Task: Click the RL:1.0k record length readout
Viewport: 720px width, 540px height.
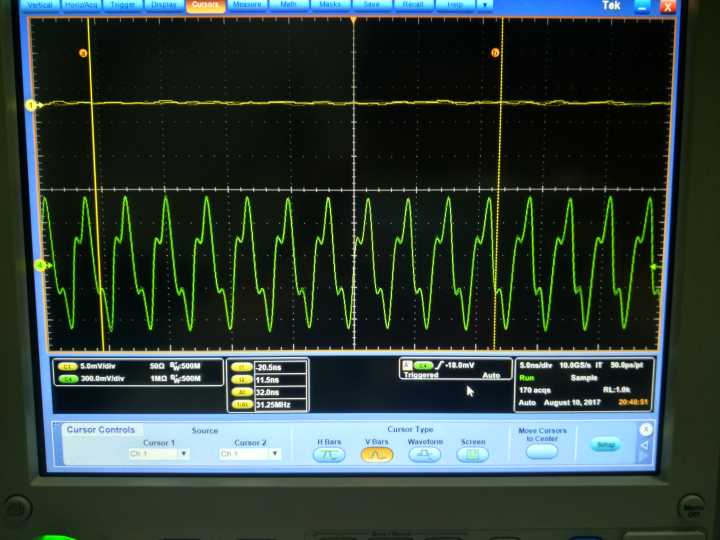Action: [x=616, y=390]
